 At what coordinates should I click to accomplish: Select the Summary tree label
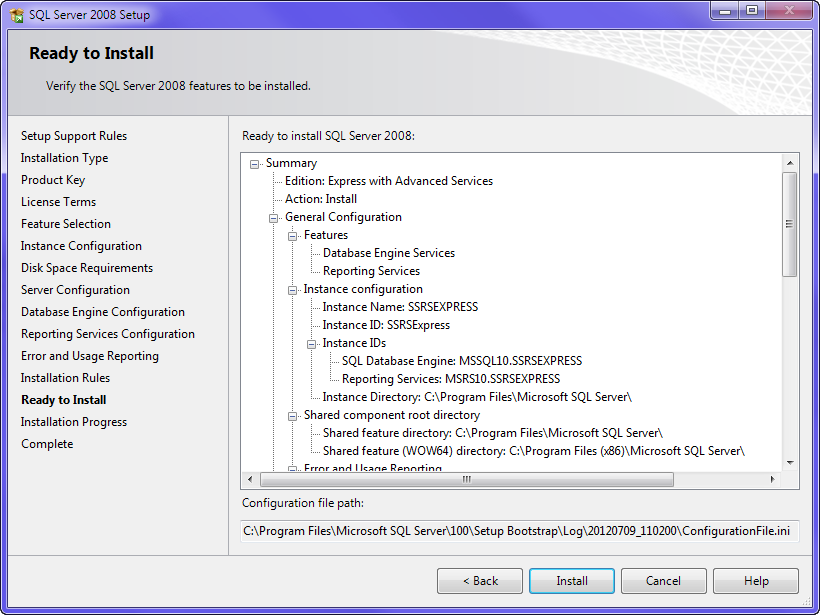[x=291, y=163]
